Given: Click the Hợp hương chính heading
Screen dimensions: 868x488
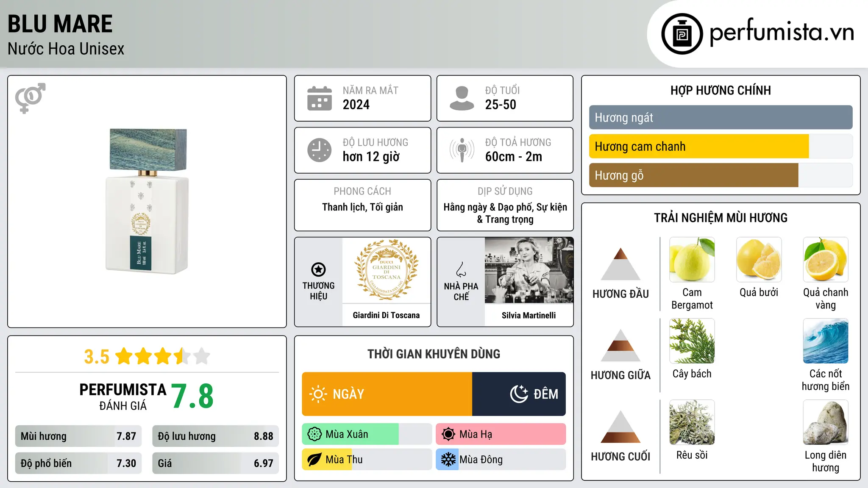Looking at the screenshot, I should pyautogui.click(x=721, y=90).
